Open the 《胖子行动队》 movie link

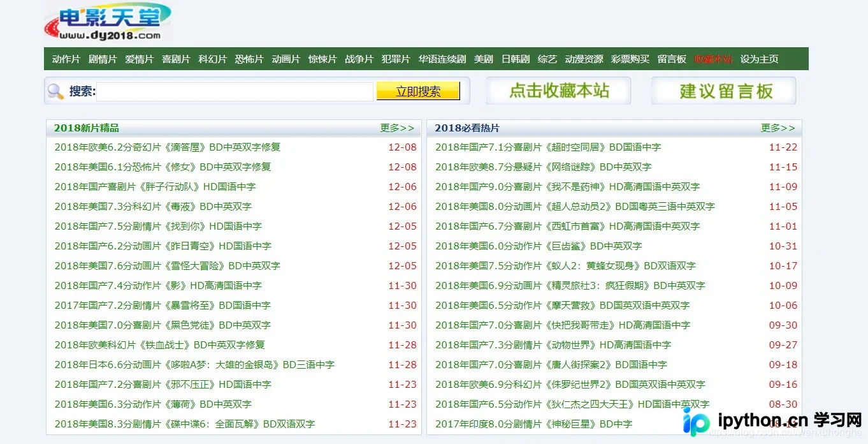(x=156, y=187)
